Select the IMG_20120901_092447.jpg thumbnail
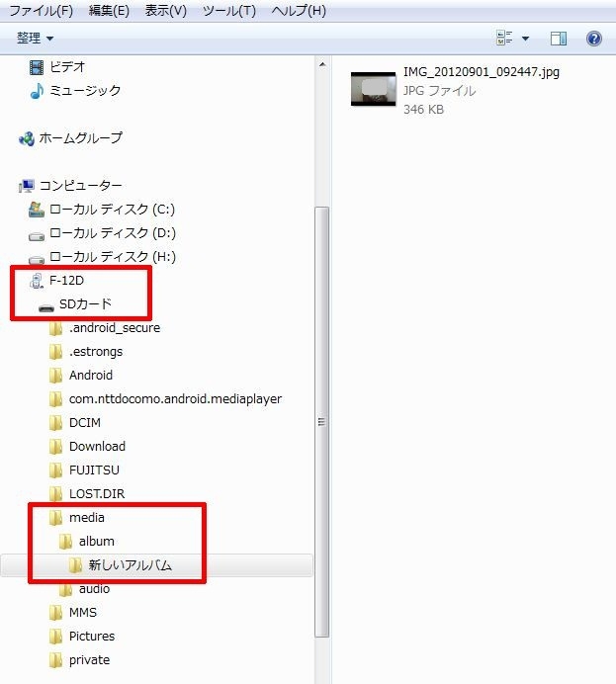616x684 pixels. click(374, 89)
